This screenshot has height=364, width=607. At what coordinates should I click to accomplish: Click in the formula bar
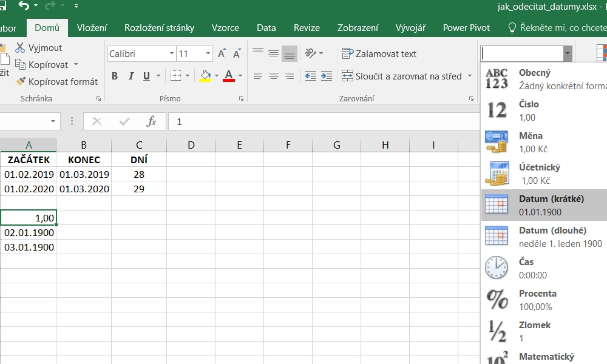tap(324, 121)
